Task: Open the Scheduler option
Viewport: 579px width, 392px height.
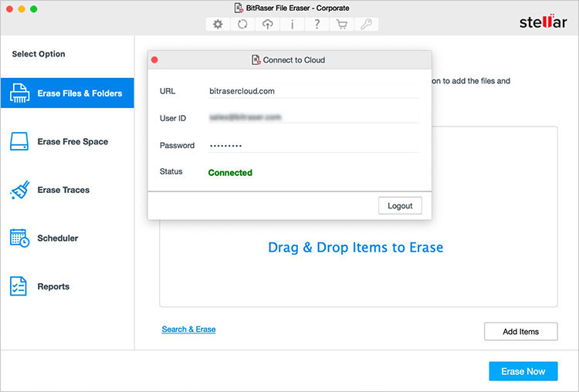Action: [x=67, y=238]
